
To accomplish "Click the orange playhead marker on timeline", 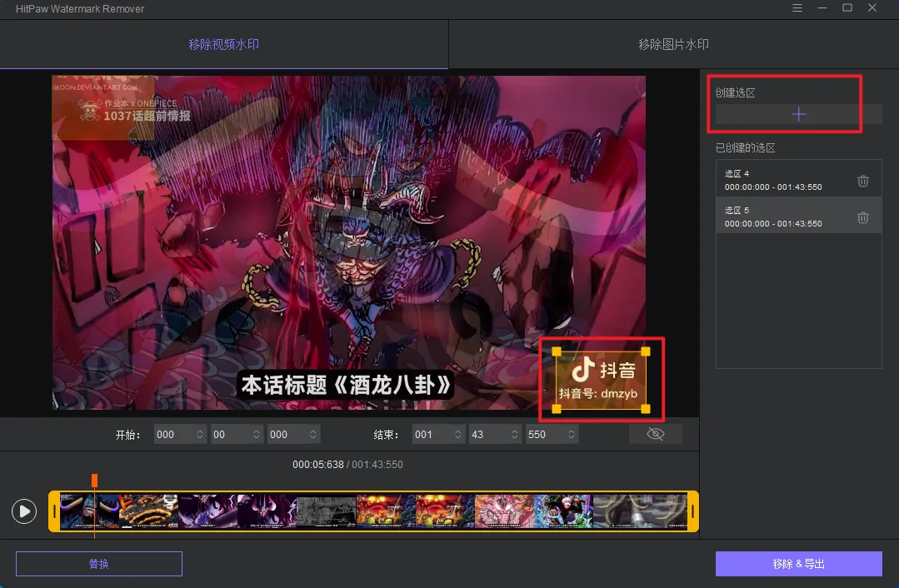I will tap(94, 481).
